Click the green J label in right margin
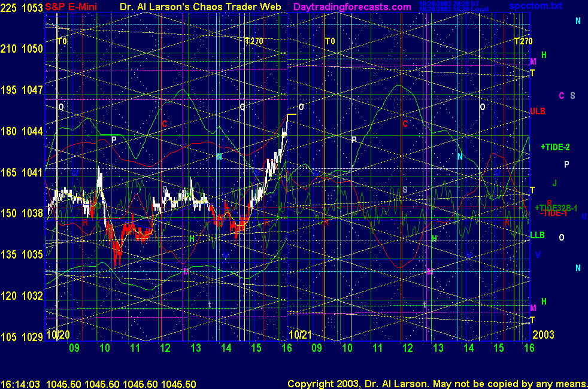Screen dimensions: 588x389 [x=554, y=183]
